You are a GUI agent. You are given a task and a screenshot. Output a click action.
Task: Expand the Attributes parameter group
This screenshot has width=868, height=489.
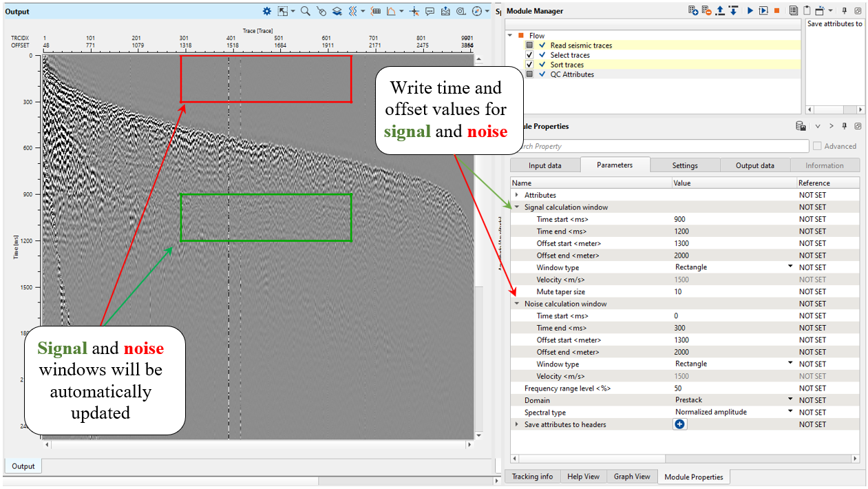pos(517,195)
